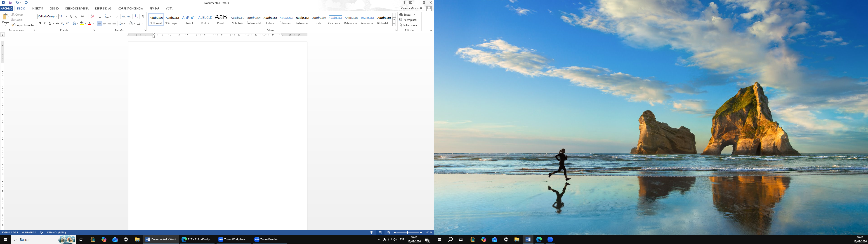Toggle bold (N) formatting
Viewport: 868px width, 244px height.
(x=40, y=23)
